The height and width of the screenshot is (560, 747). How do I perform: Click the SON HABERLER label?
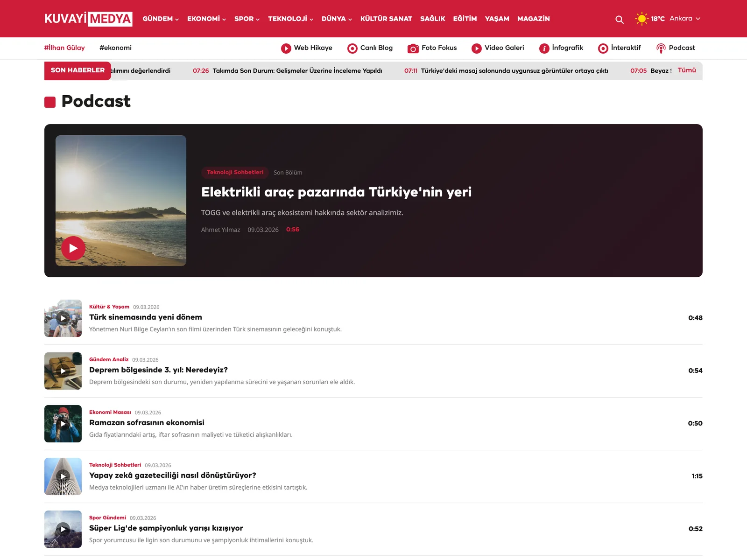click(78, 70)
